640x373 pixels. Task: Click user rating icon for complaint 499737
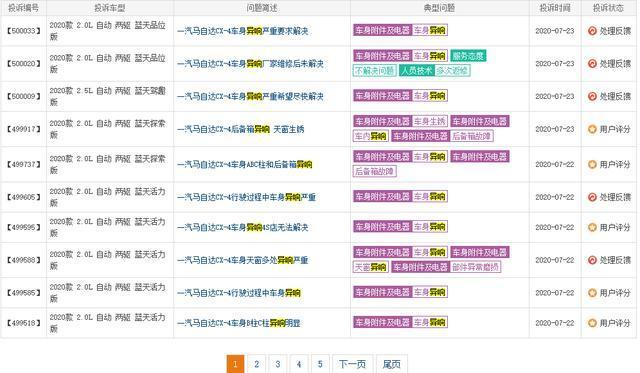point(592,164)
